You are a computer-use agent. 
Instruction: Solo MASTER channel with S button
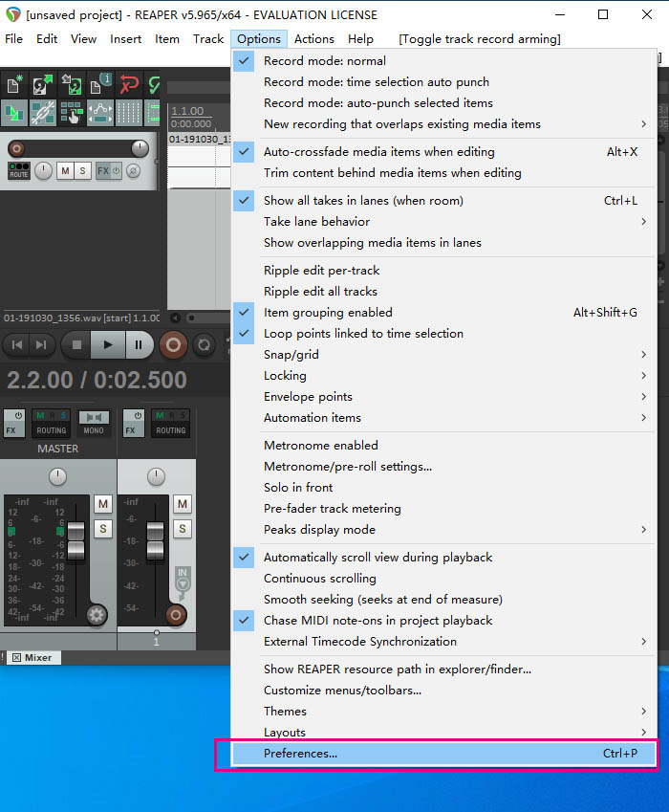click(103, 529)
